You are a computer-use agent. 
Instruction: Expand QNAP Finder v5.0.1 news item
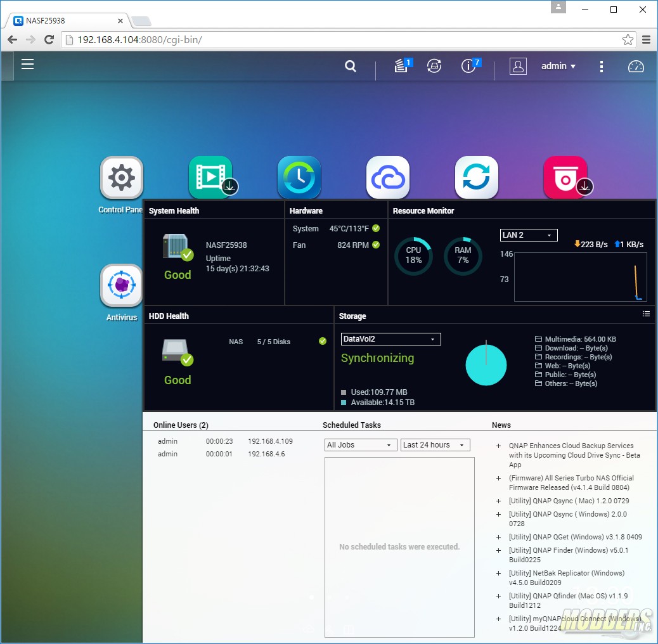click(498, 550)
